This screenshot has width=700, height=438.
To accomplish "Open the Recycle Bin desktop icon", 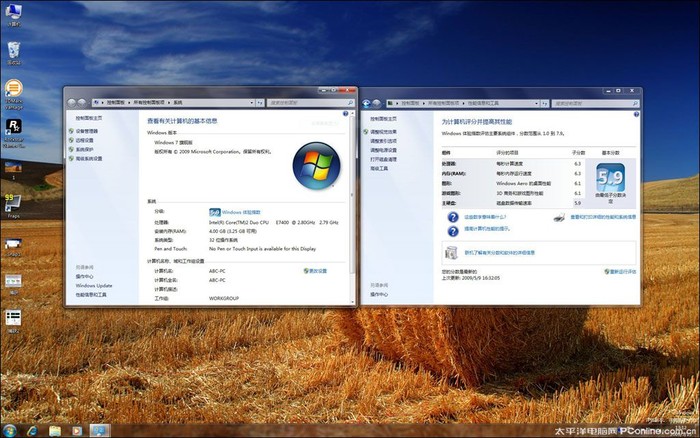I will [14, 51].
